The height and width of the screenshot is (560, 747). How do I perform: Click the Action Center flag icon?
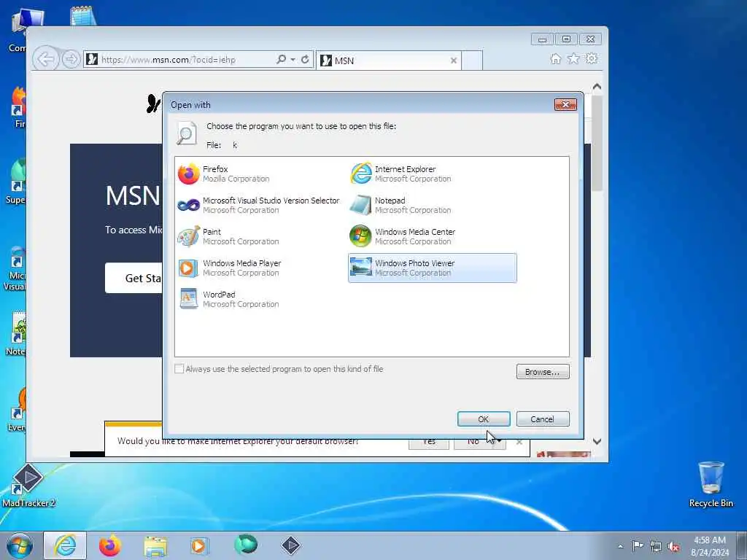[x=638, y=545]
